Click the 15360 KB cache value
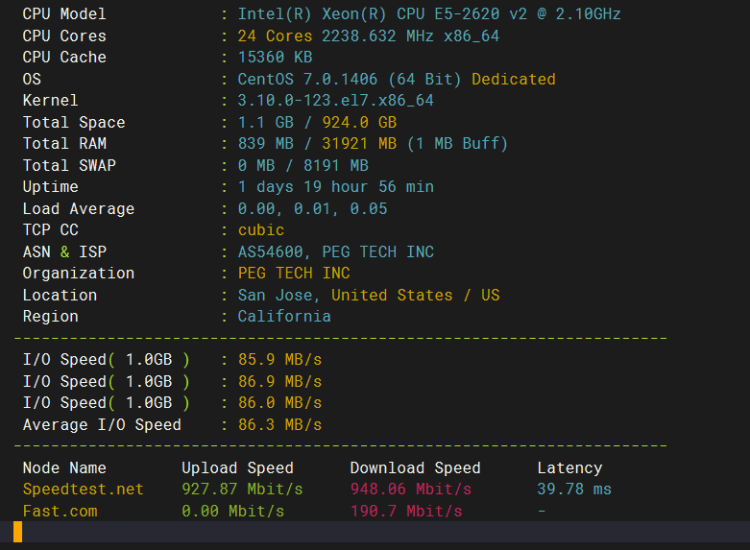 click(x=275, y=58)
